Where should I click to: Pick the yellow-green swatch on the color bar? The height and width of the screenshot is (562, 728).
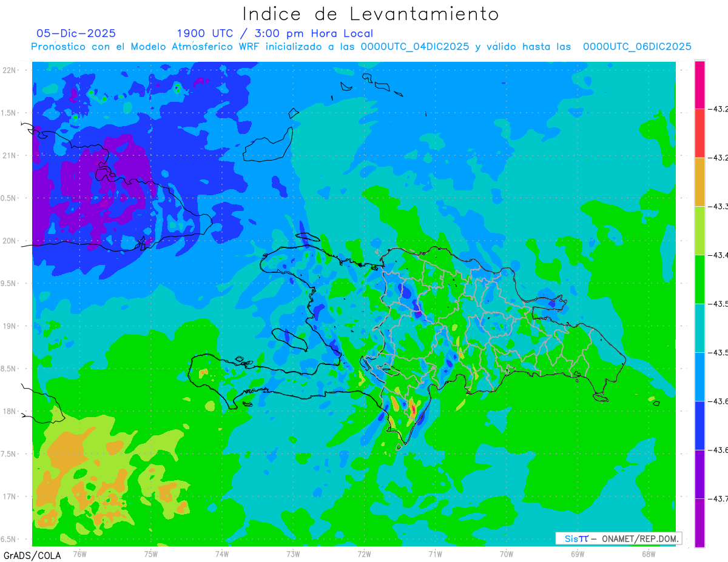coord(699,231)
